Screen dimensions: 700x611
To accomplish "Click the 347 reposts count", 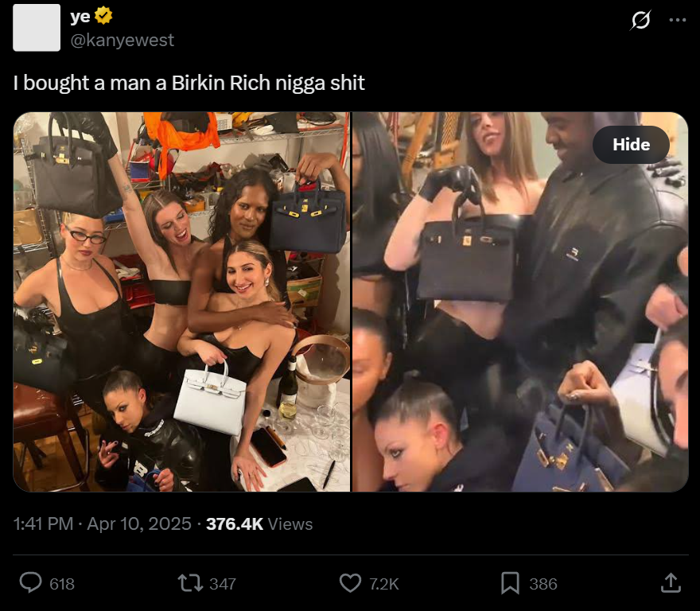I will [223, 584].
